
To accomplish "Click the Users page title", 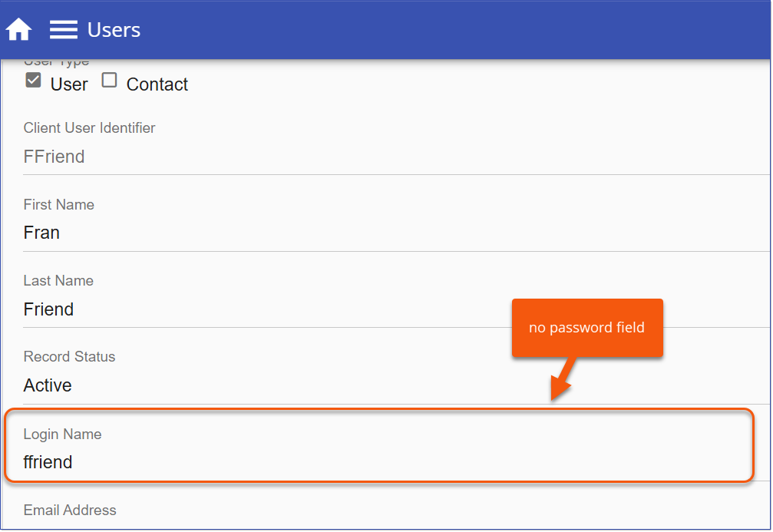I will (x=114, y=30).
